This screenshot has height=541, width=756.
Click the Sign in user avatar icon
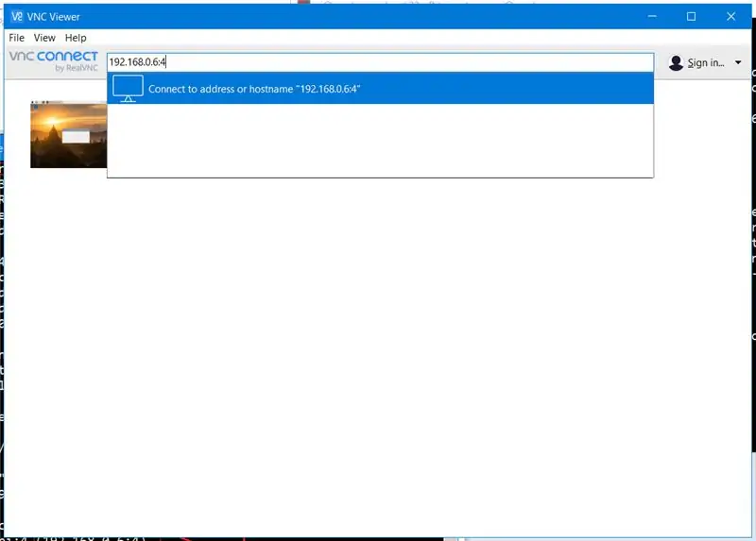676,62
